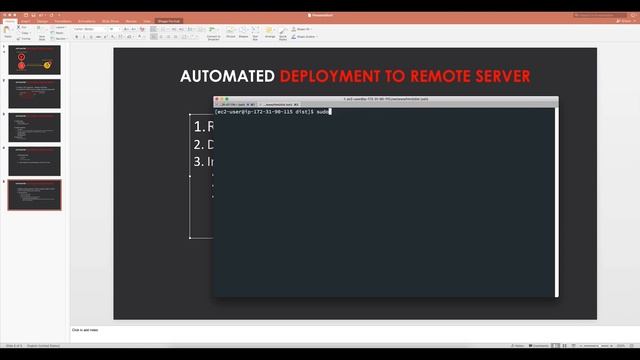The width and height of the screenshot is (640, 360).
Task: Switch to the Insert ribbon tab
Action: coord(26,21)
